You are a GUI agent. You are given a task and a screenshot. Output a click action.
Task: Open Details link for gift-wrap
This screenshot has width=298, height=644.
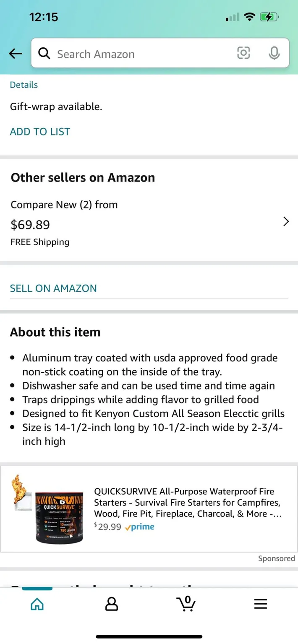pyautogui.click(x=24, y=85)
